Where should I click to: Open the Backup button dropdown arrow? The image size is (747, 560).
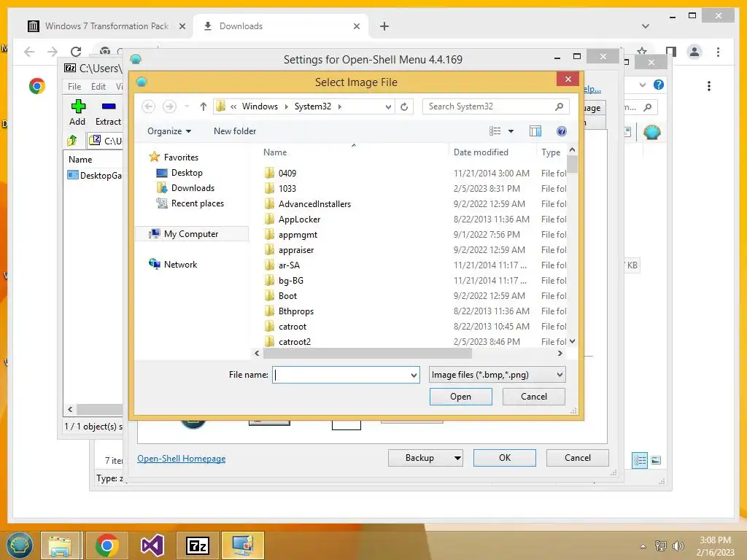tap(457, 458)
